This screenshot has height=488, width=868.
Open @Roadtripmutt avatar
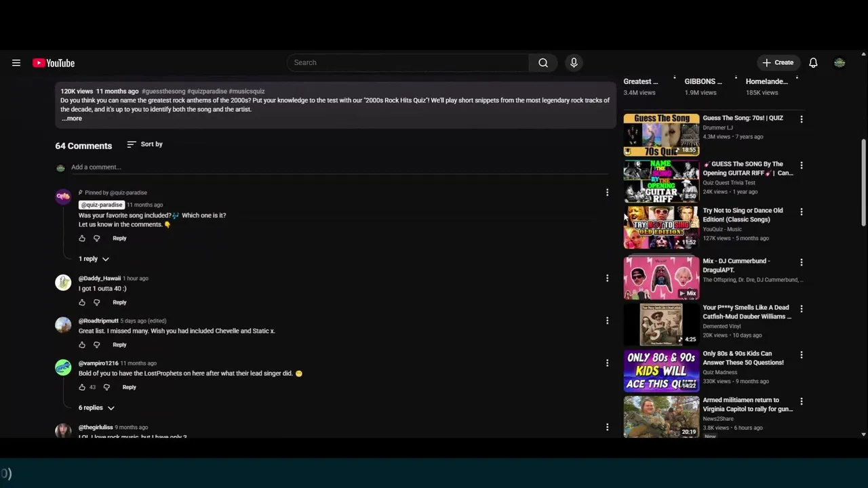click(x=63, y=325)
